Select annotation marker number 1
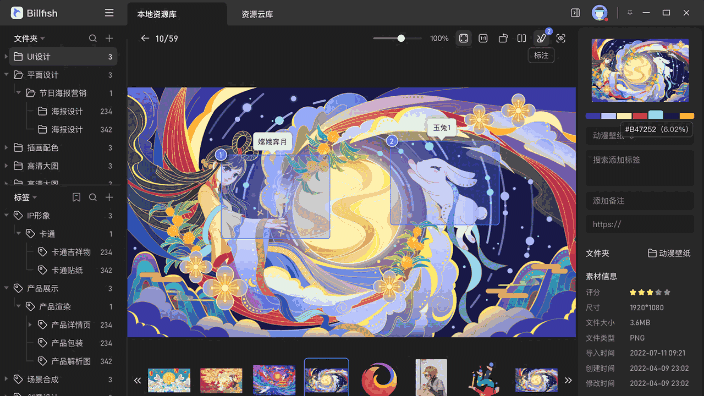This screenshot has width=704, height=396. click(x=220, y=155)
